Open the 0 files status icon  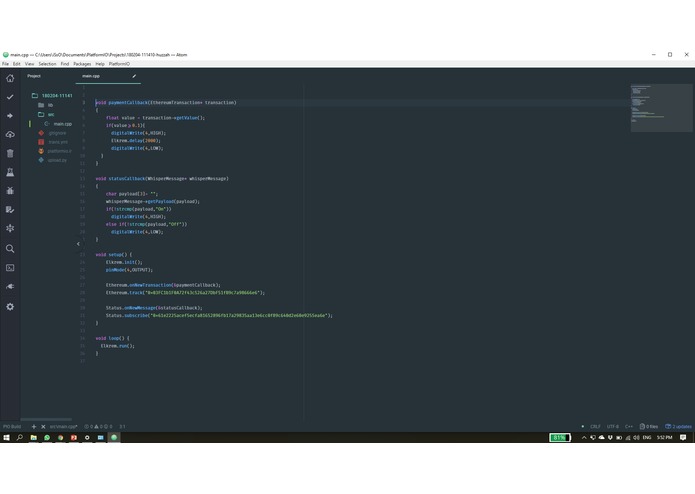pos(648,427)
